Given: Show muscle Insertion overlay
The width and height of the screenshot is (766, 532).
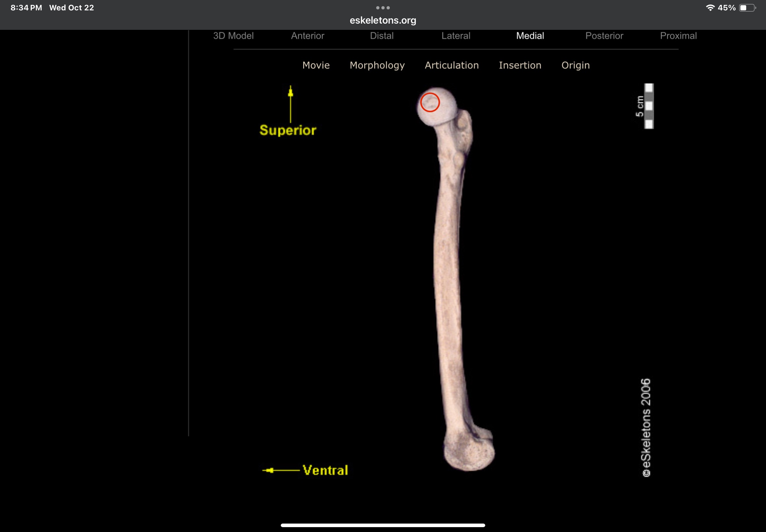Looking at the screenshot, I should click(520, 65).
